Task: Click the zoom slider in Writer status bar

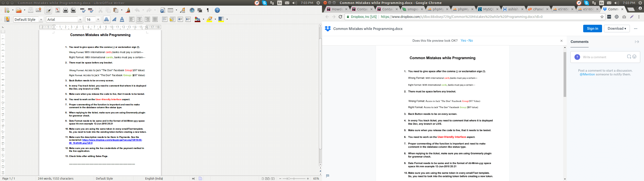Action: pyautogui.click(x=294, y=178)
